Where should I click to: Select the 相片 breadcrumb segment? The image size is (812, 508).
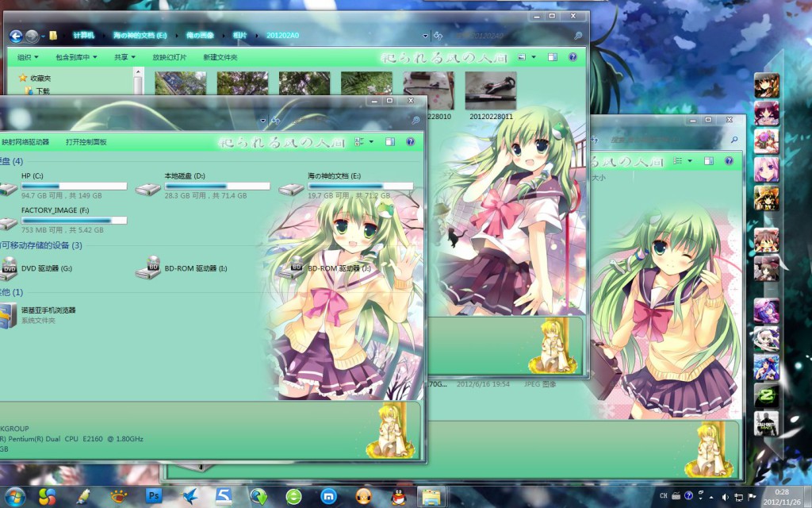tap(239, 35)
